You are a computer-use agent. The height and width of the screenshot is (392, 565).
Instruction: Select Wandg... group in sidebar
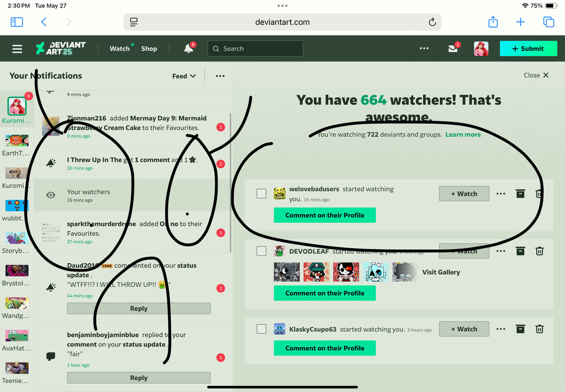coord(17,308)
